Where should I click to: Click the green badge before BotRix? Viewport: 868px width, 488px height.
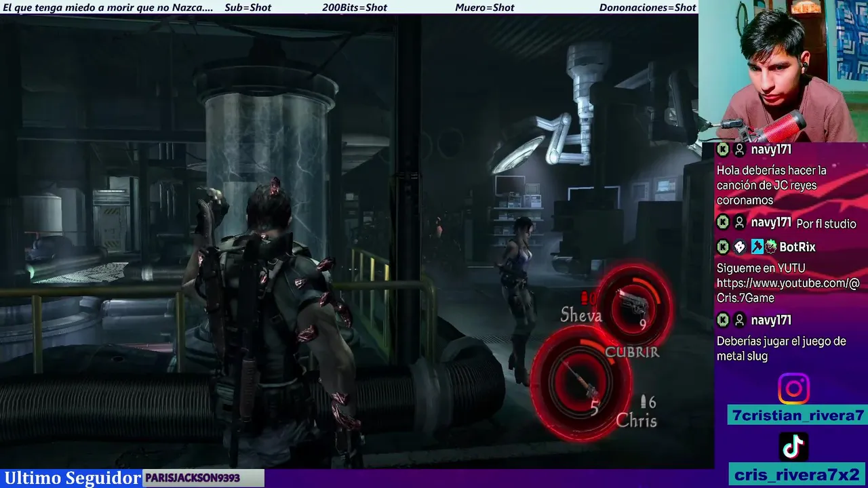tap(723, 247)
